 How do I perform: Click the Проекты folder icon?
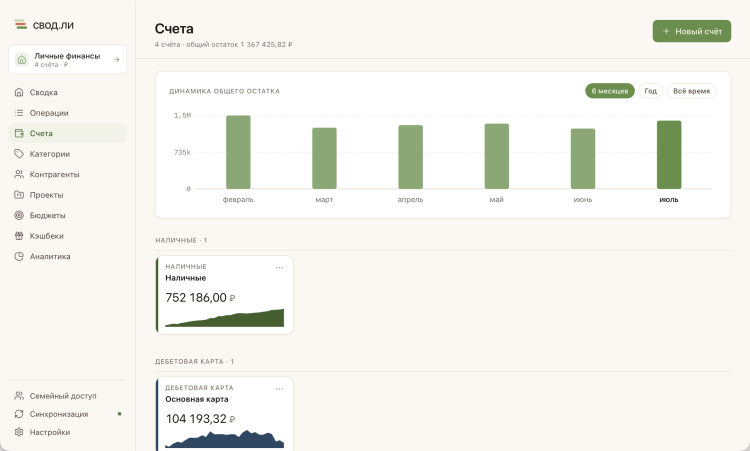(19, 195)
